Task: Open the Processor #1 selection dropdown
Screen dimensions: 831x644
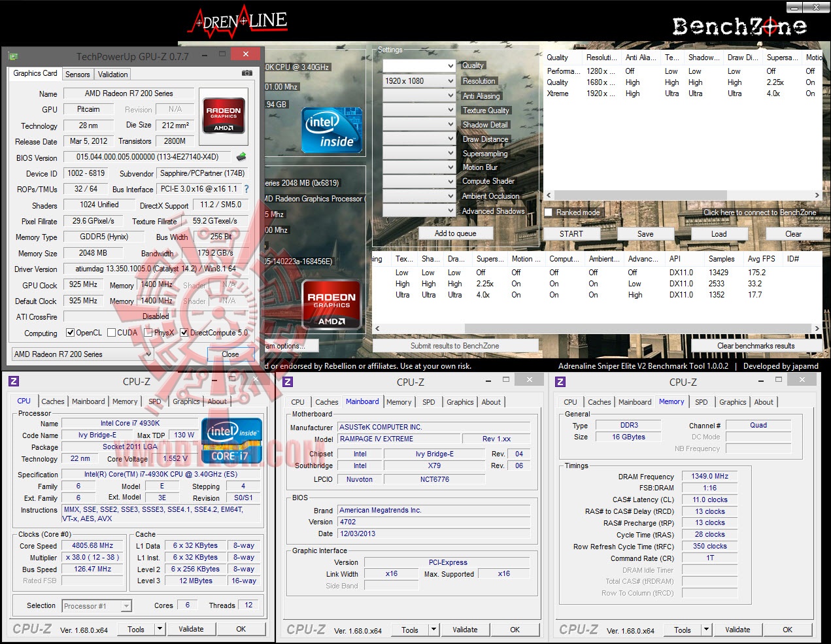Action: pos(97,606)
